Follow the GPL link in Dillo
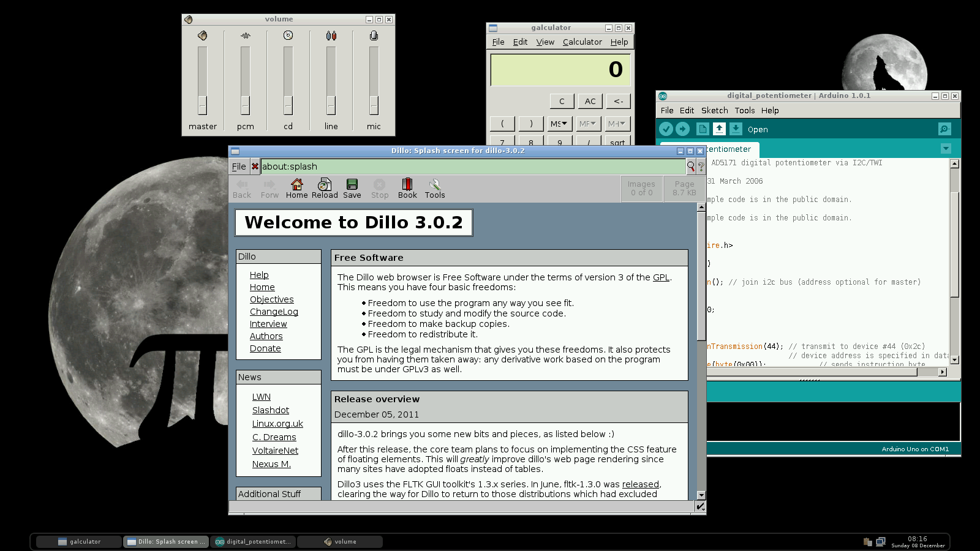The width and height of the screenshot is (980, 551). point(661,277)
